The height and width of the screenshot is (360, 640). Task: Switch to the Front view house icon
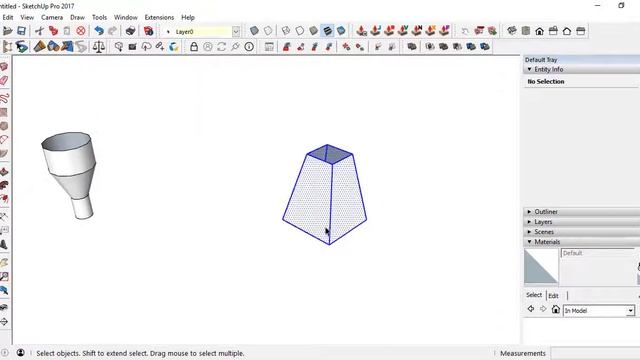(x=540, y=31)
